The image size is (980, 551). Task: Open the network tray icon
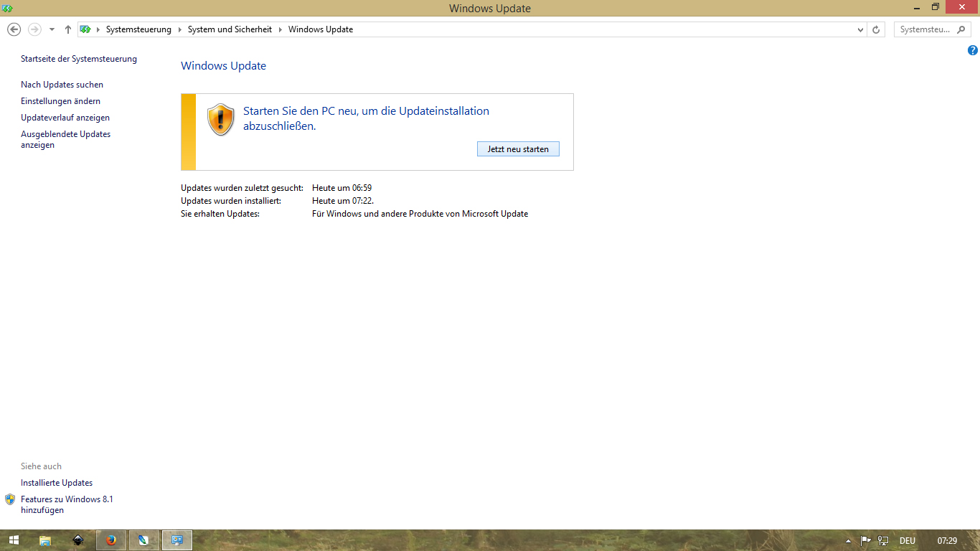tap(883, 540)
